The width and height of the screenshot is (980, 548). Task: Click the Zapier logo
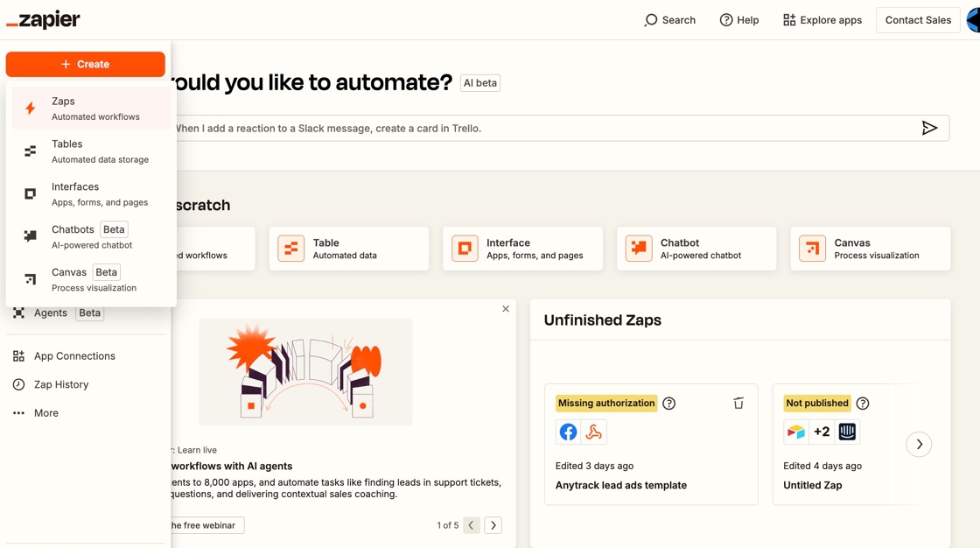pos(44,19)
